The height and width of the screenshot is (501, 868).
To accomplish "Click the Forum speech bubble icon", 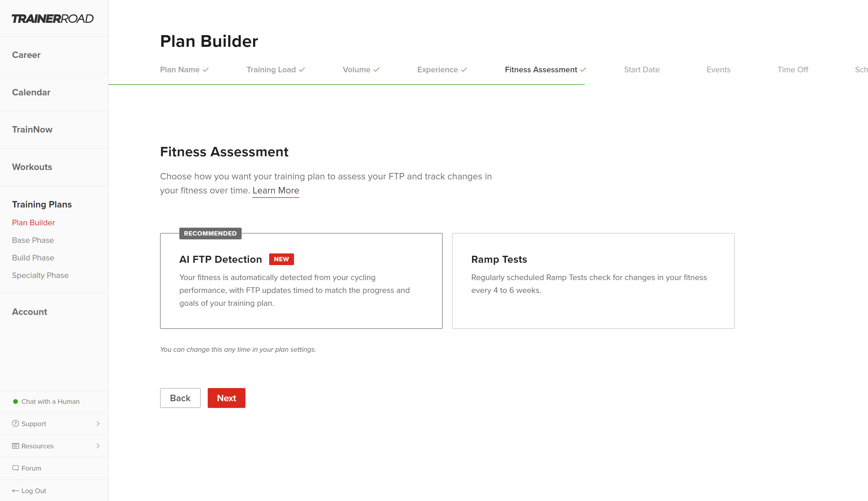I will coord(15,468).
